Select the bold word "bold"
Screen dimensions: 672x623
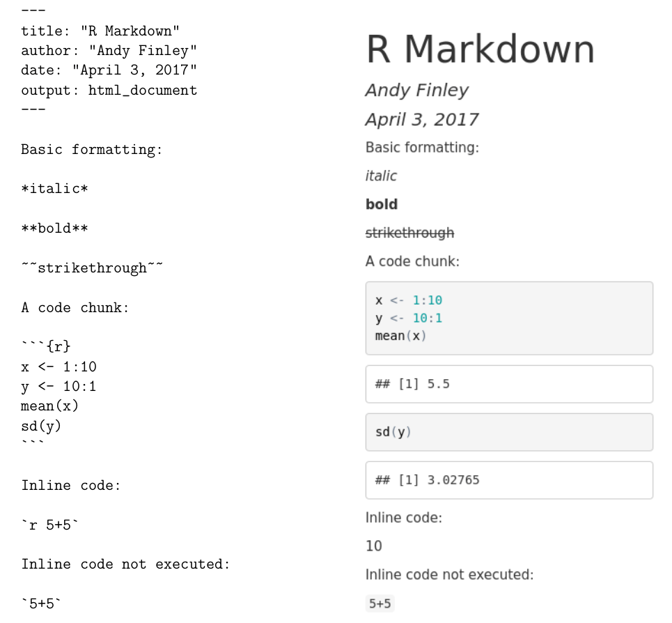(x=381, y=204)
